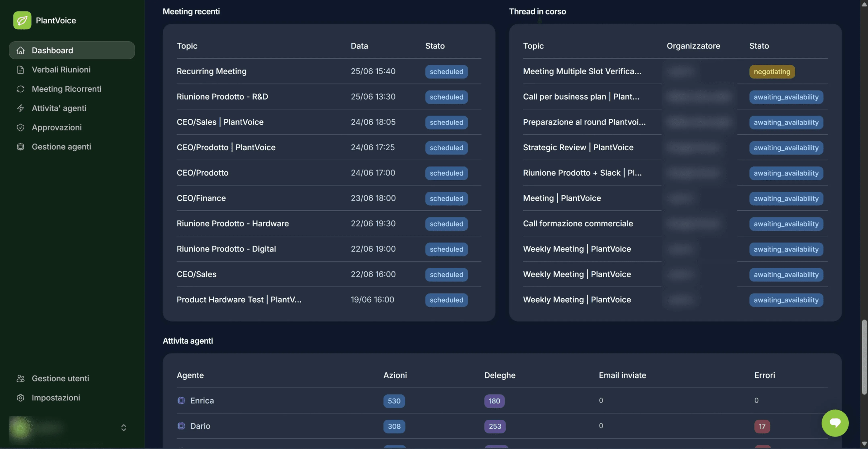
Task: Click the Enrica agent name
Action: pyautogui.click(x=202, y=400)
